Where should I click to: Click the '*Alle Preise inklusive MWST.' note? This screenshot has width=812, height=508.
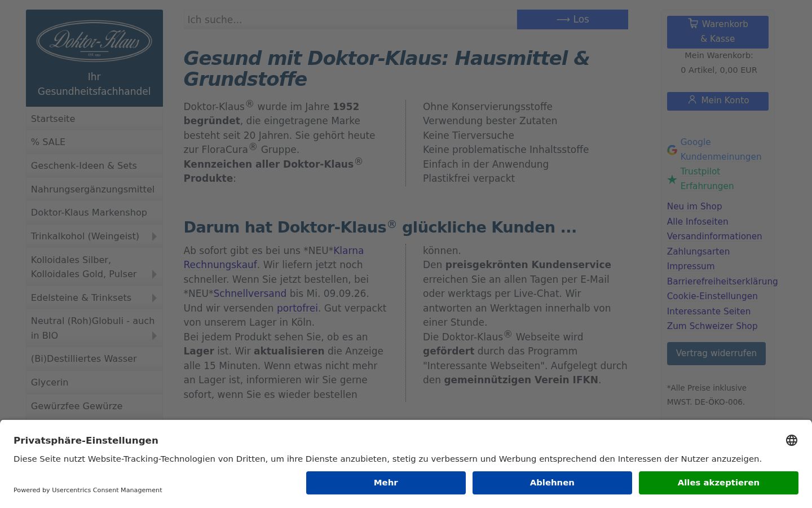[x=707, y=395]
